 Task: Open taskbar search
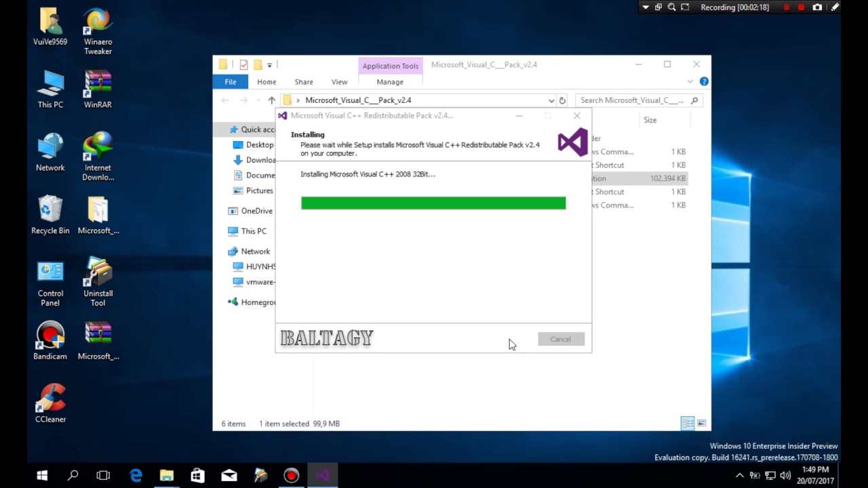(73, 476)
